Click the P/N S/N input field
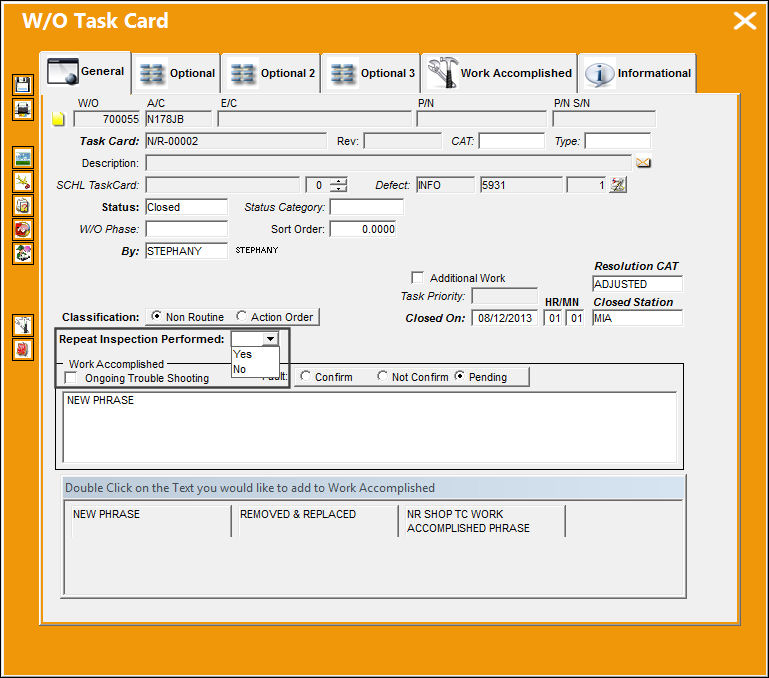The image size is (769, 678). pos(604,119)
